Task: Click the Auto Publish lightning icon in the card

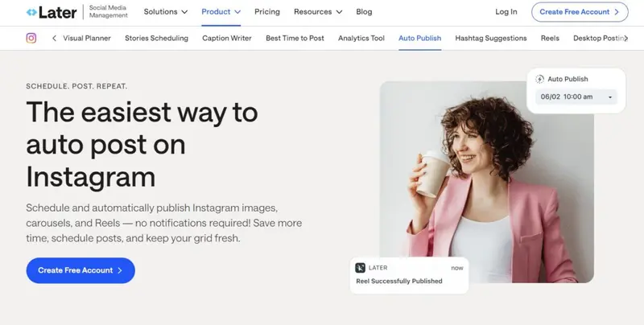Action: pos(540,79)
